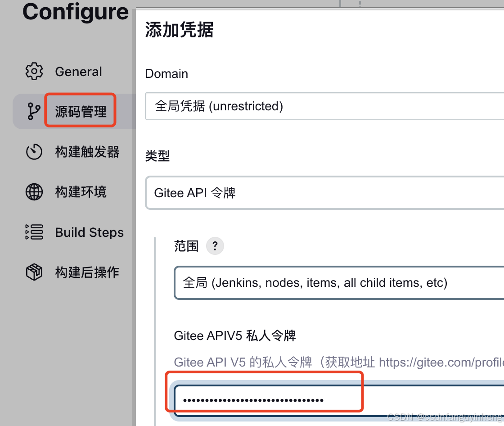Go to 源码管理 section
Image resolution: width=504 pixels, height=426 pixels.
click(81, 112)
